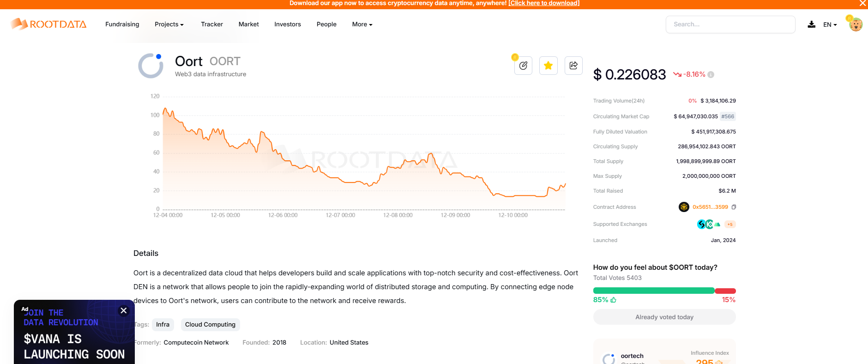This screenshot has height=364, width=868.
Task: Click the oortech avatar thumbnail
Action: 609,359
